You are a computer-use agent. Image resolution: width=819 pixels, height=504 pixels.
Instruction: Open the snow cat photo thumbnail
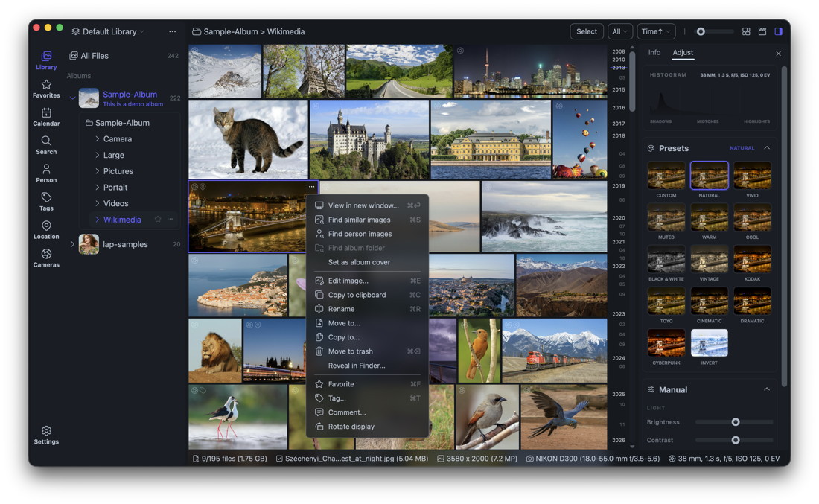click(248, 139)
